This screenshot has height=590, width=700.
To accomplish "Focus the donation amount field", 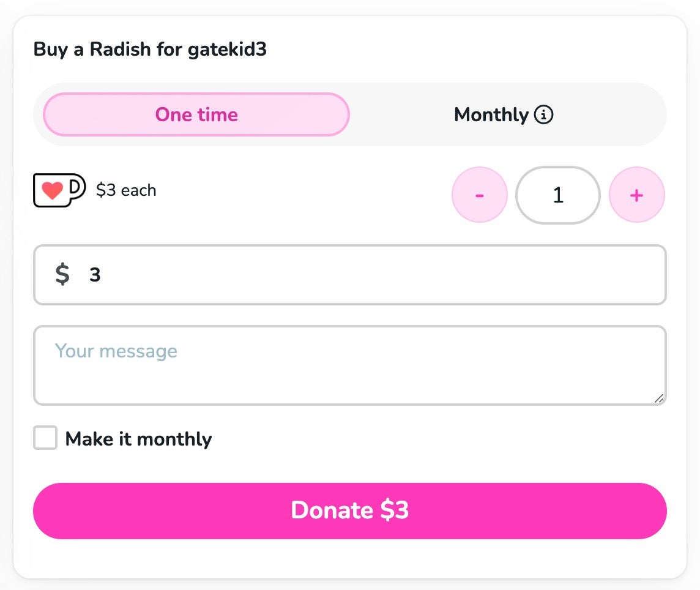I will click(367, 275).
